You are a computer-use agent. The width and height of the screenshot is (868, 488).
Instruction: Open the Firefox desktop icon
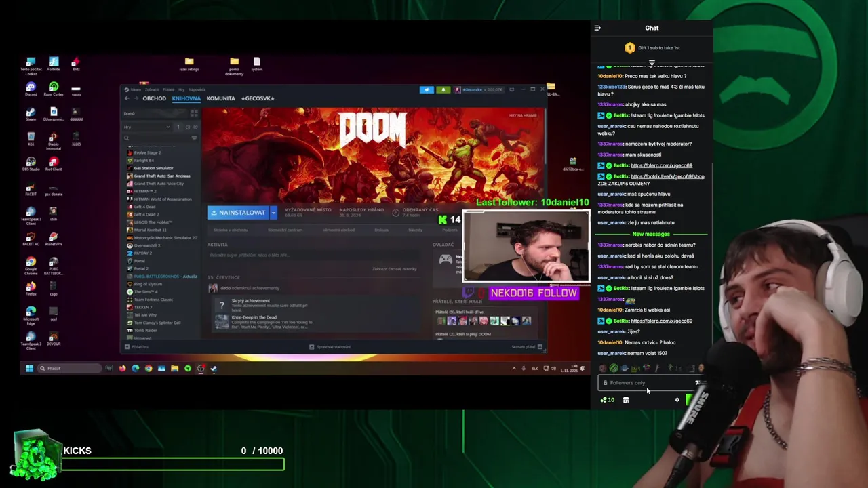coord(31,289)
